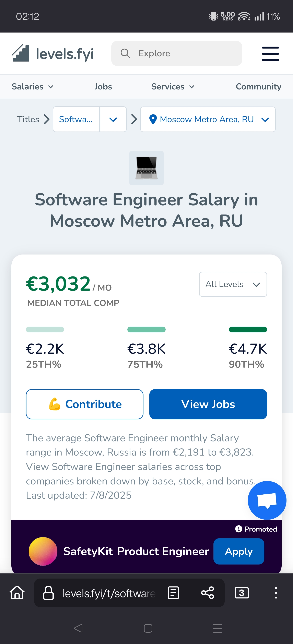Expand the Services menu
This screenshot has height=644, width=293.
(173, 87)
